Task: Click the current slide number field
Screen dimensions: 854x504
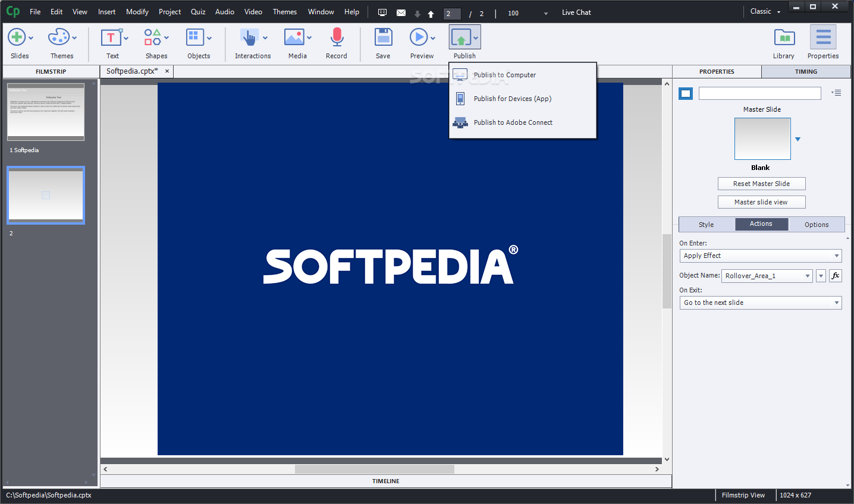Action: click(452, 14)
